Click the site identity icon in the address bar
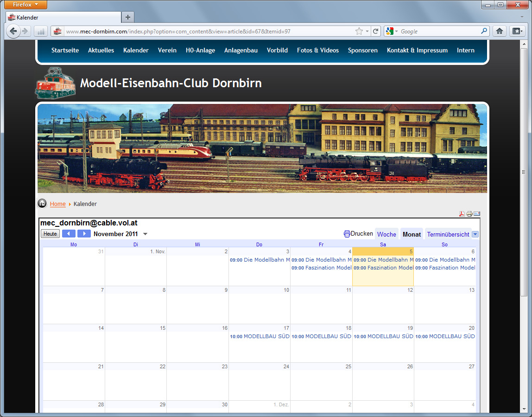 pos(57,31)
